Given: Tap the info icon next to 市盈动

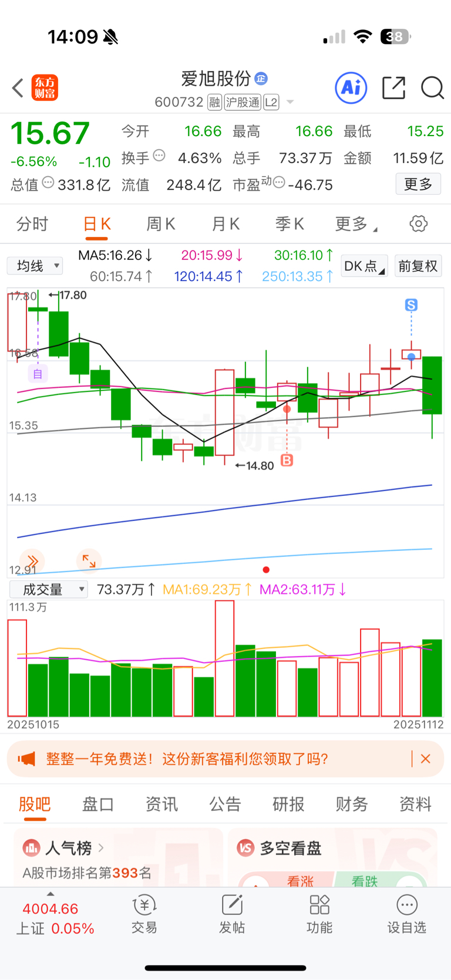Looking at the screenshot, I should tap(279, 183).
